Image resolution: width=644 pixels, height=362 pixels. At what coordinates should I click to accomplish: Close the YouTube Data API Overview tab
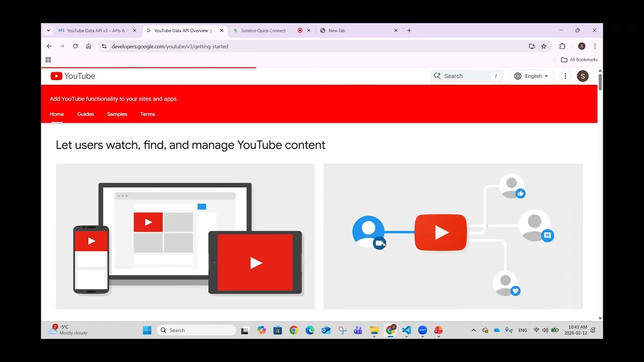(x=221, y=31)
